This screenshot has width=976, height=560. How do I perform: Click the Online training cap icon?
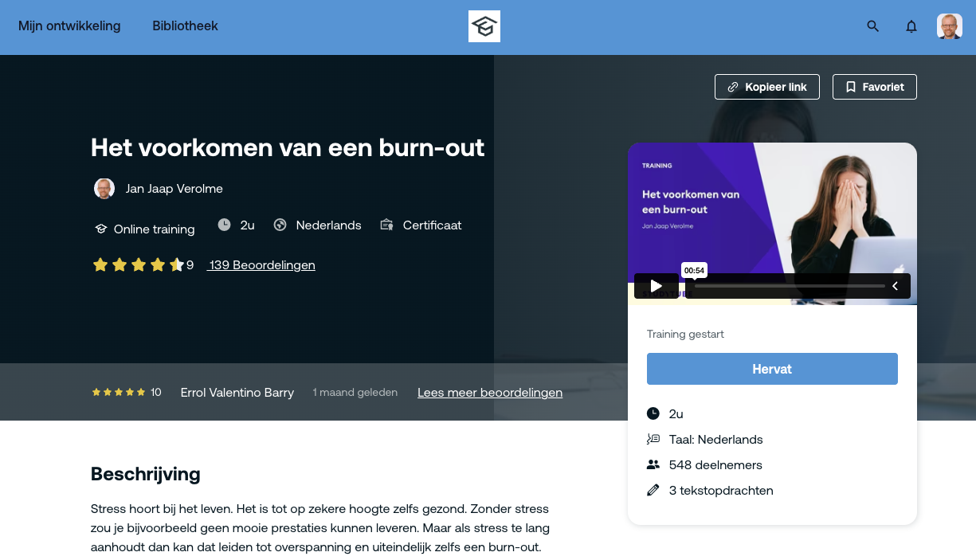(100, 229)
